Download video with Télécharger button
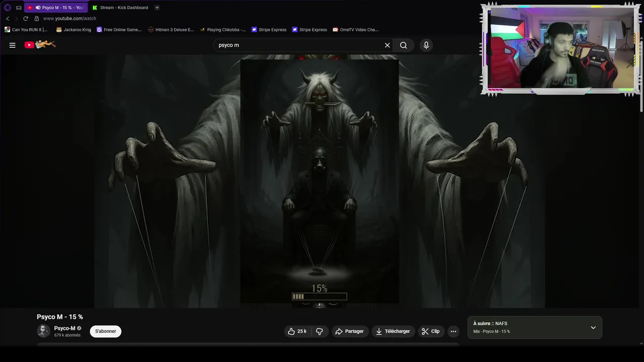 coord(392,331)
